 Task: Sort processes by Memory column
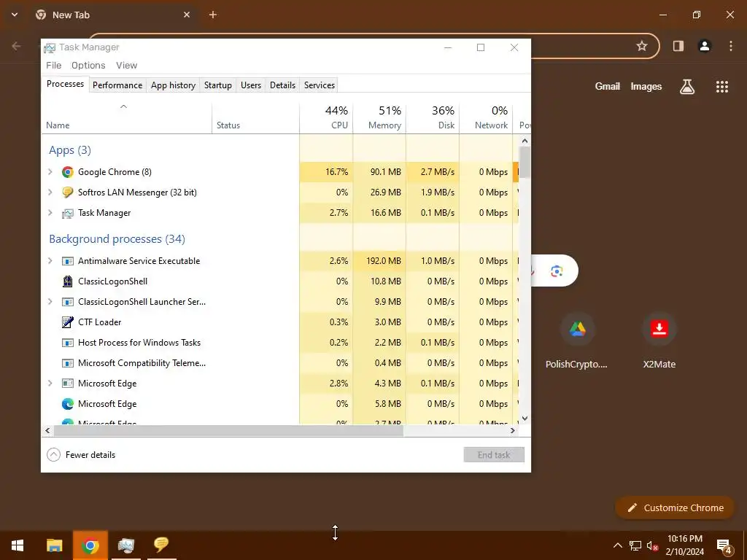[379, 117]
